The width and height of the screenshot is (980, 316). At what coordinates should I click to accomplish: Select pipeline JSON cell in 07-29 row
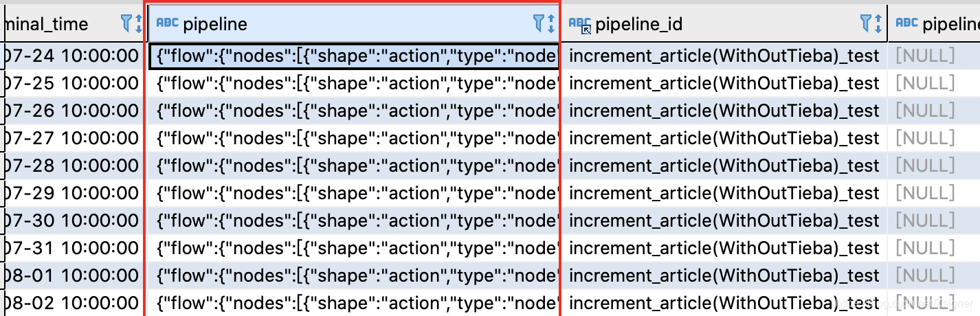tap(354, 193)
